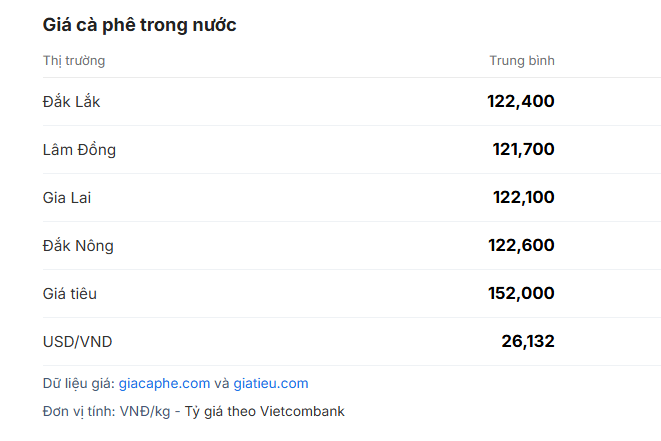The height and width of the screenshot is (441, 661).
Task: Click the 122,400 price for Đắk Lắk
Action: 521,101
